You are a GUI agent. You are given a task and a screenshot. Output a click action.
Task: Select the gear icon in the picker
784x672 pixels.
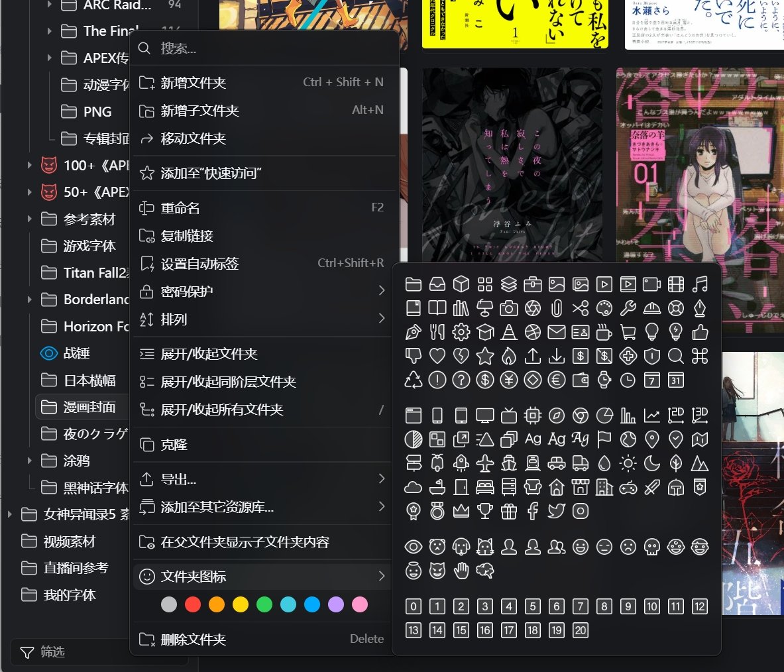461,332
